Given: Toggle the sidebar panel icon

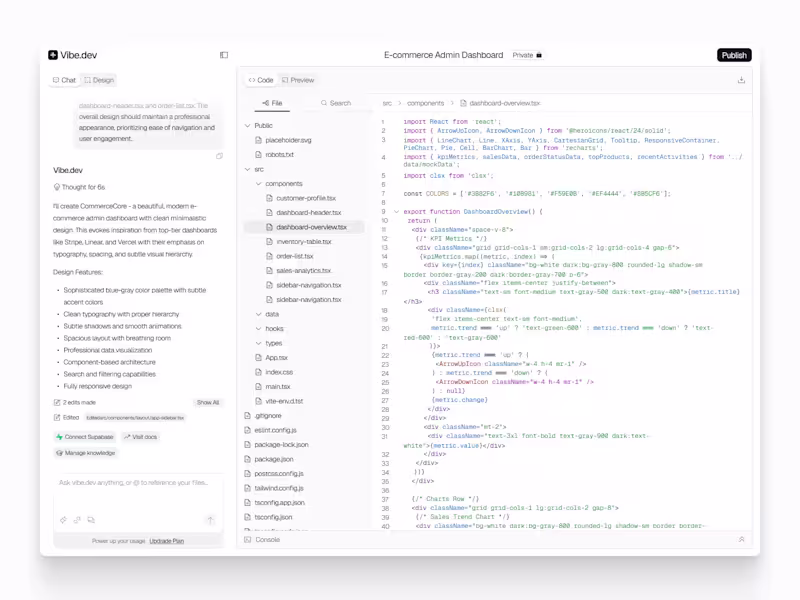Looking at the screenshot, I should (224, 55).
